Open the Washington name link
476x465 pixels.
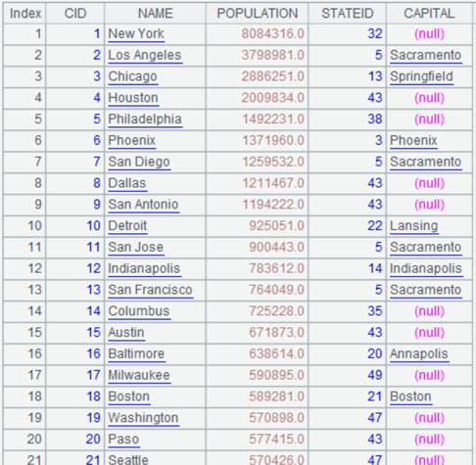[x=143, y=418]
